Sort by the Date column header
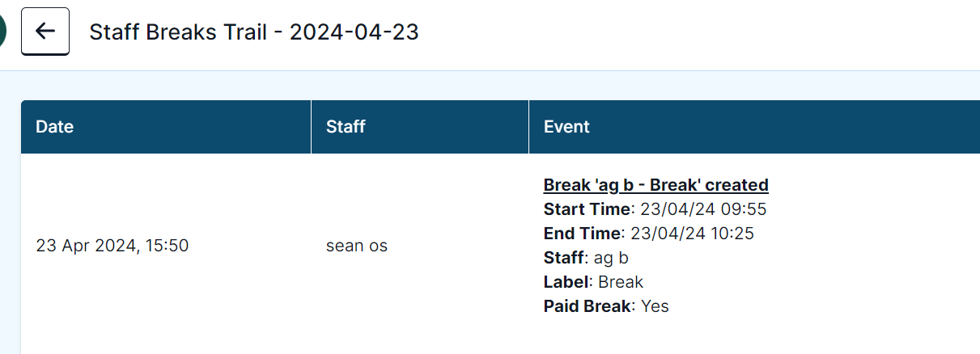The height and width of the screenshot is (354, 980). (x=55, y=127)
